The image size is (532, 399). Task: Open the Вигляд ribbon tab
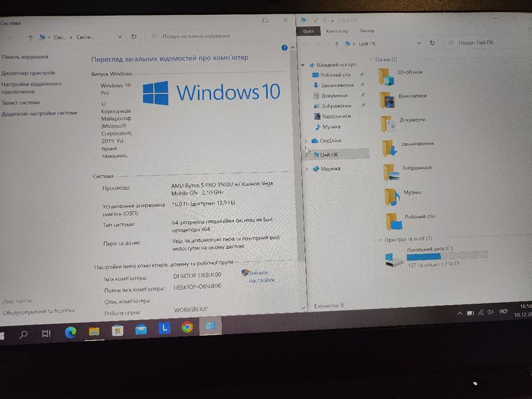pyautogui.click(x=367, y=31)
